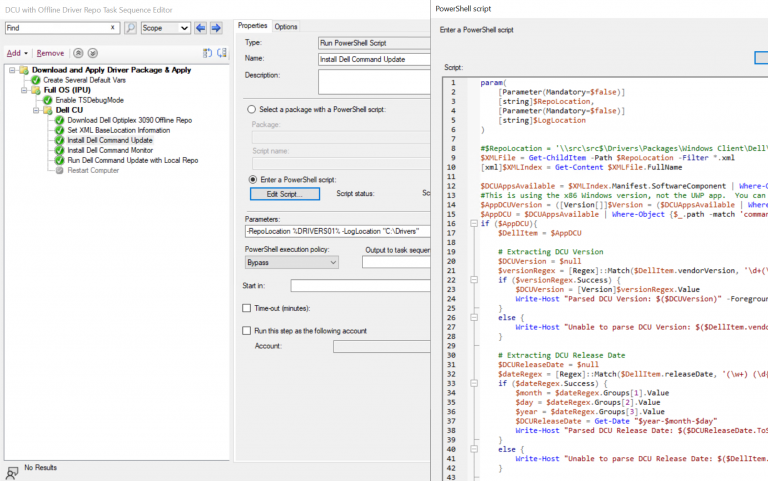Check 'Run this step as the following account'

tap(248, 331)
